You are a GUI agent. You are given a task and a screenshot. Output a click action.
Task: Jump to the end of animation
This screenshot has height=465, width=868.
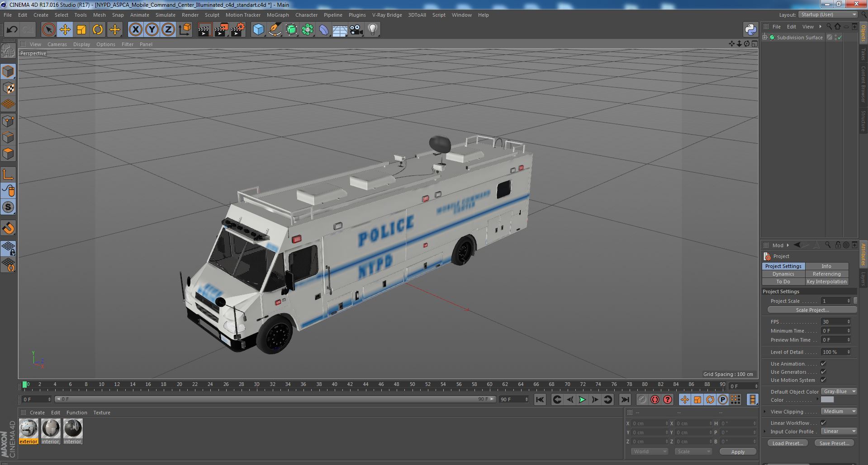(x=625, y=399)
